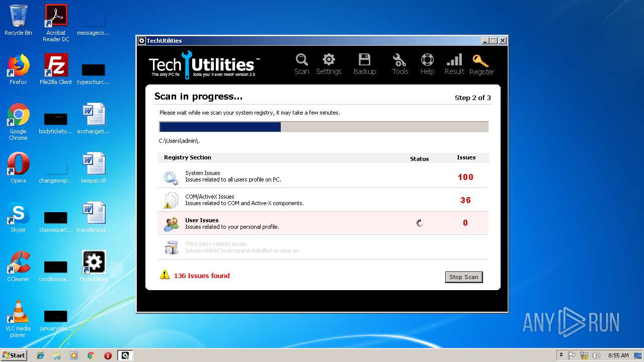Image resolution: width=644 pixels, height=362 pixels.
Task: Click the scan progress bar
Action: point(324,127)
